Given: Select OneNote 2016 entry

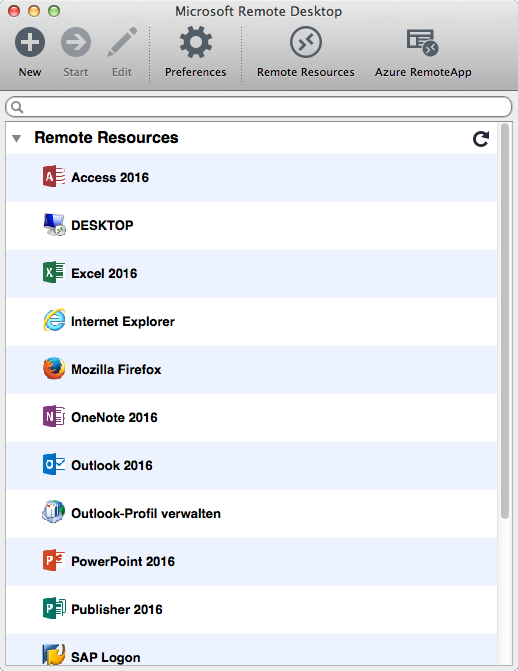Looking at the screenshot, I should point(251,417).
